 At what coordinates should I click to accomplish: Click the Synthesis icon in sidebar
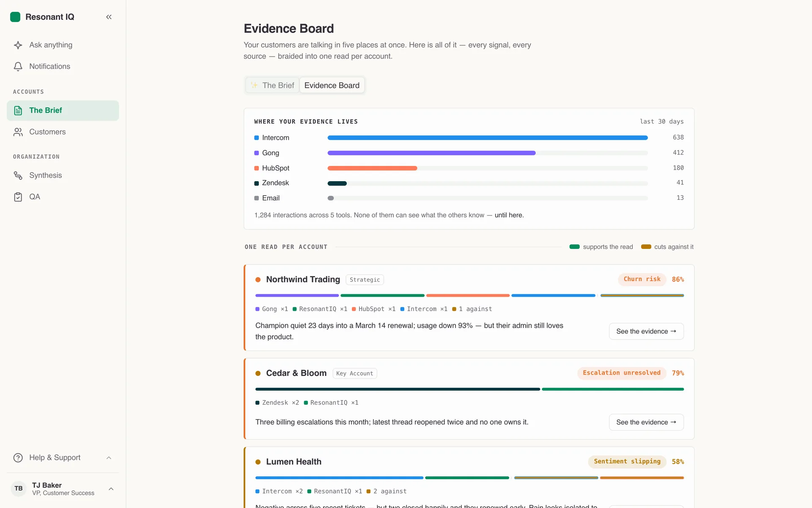[x=18, y=175]
